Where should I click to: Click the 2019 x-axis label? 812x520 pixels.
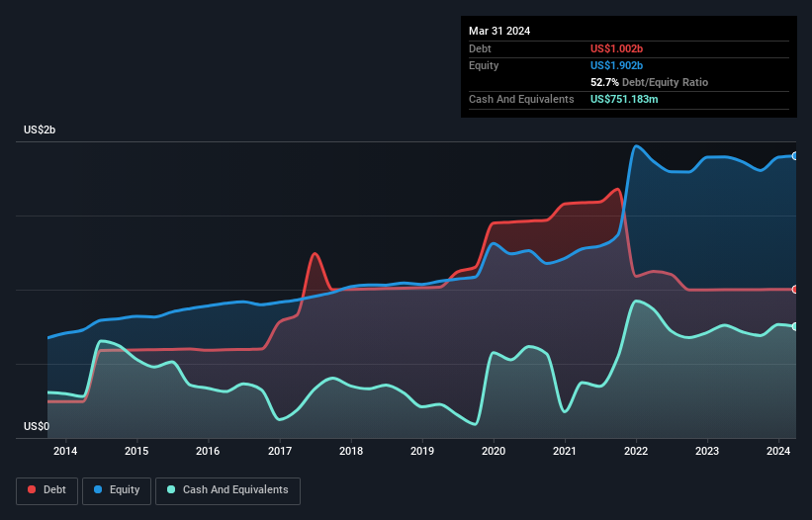click(422, 451)
